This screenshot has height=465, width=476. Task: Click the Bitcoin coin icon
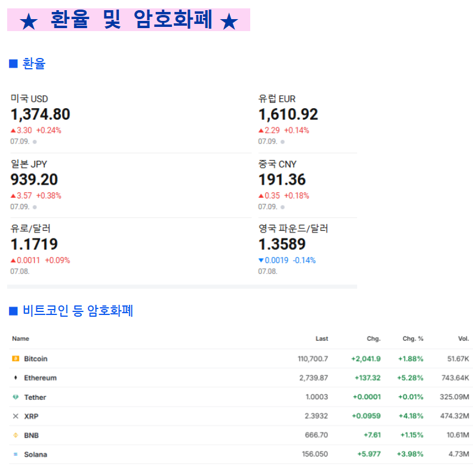click(16, 359)
